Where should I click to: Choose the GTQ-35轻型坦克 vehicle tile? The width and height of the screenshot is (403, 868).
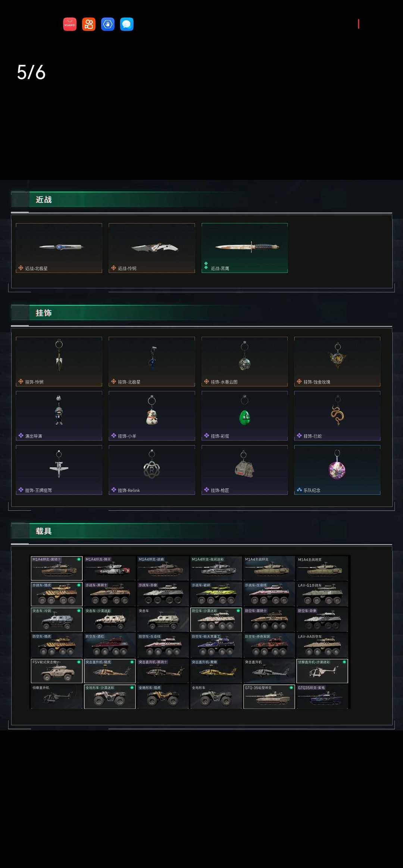point(269,697)
